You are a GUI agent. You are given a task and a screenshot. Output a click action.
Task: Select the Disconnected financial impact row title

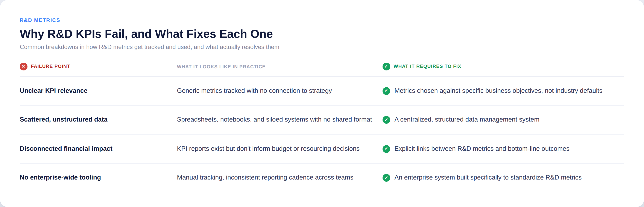tap(66, 149)
